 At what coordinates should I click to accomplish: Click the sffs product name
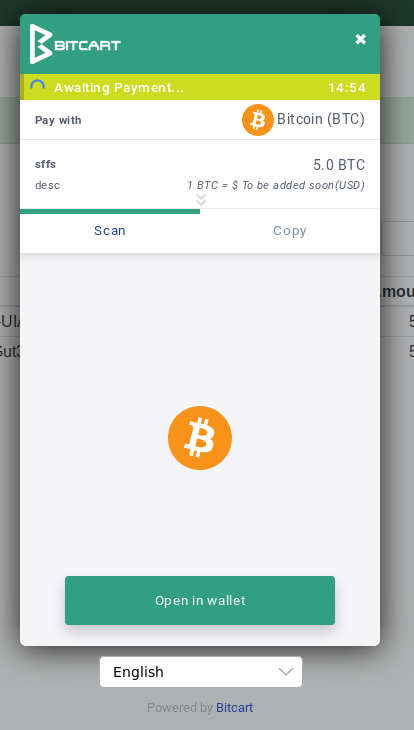(45, 164)
